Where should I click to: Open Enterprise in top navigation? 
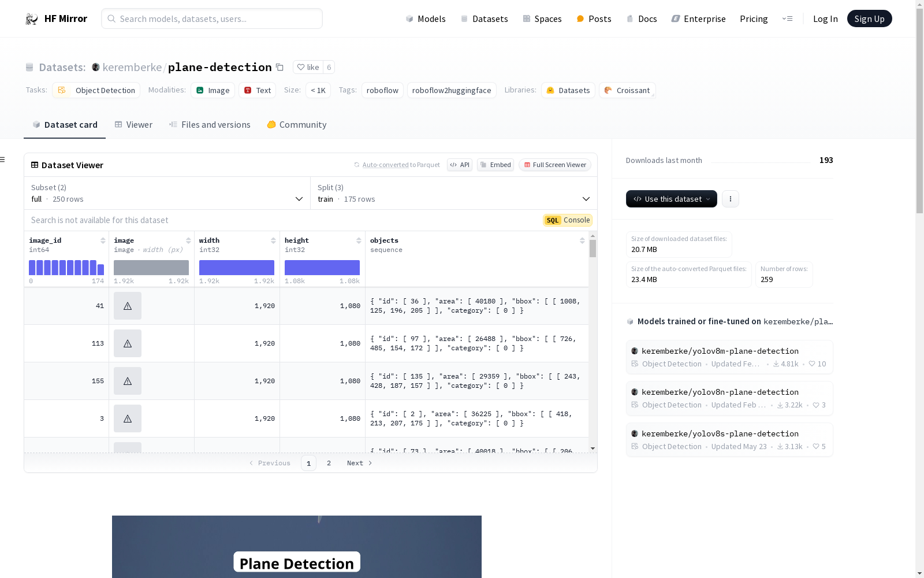(x=698, y=18)
